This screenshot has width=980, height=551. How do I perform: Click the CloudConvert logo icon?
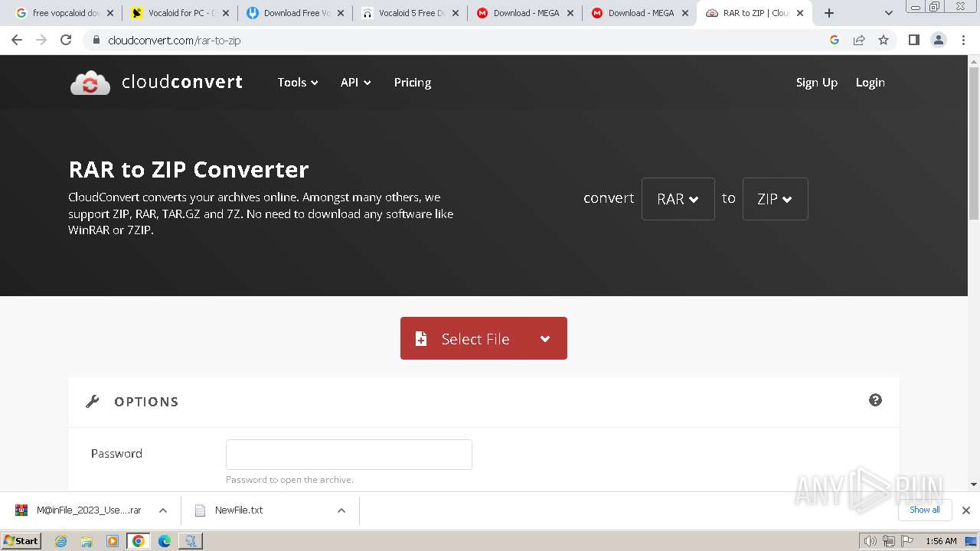click(x=90, y=83)
